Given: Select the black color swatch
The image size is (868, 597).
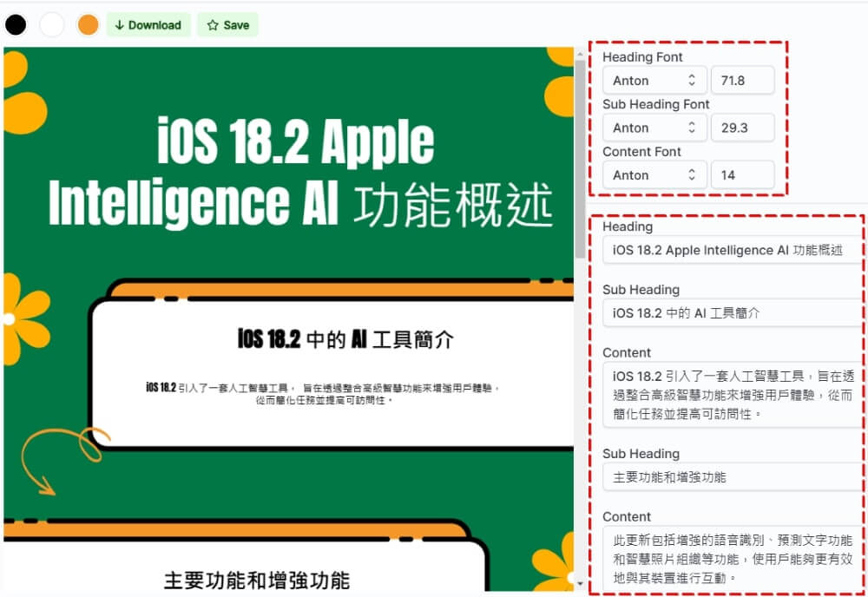Looking at the screenshot, I should point(15,24).
